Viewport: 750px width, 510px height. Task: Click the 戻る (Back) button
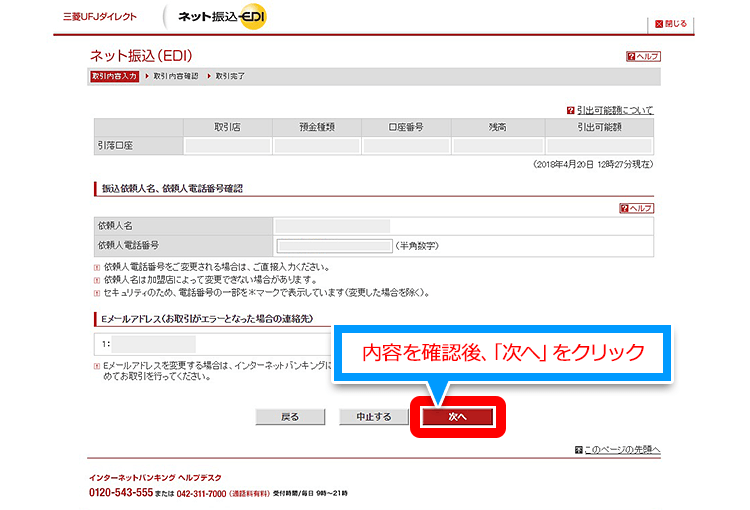(x=290, y=417)
